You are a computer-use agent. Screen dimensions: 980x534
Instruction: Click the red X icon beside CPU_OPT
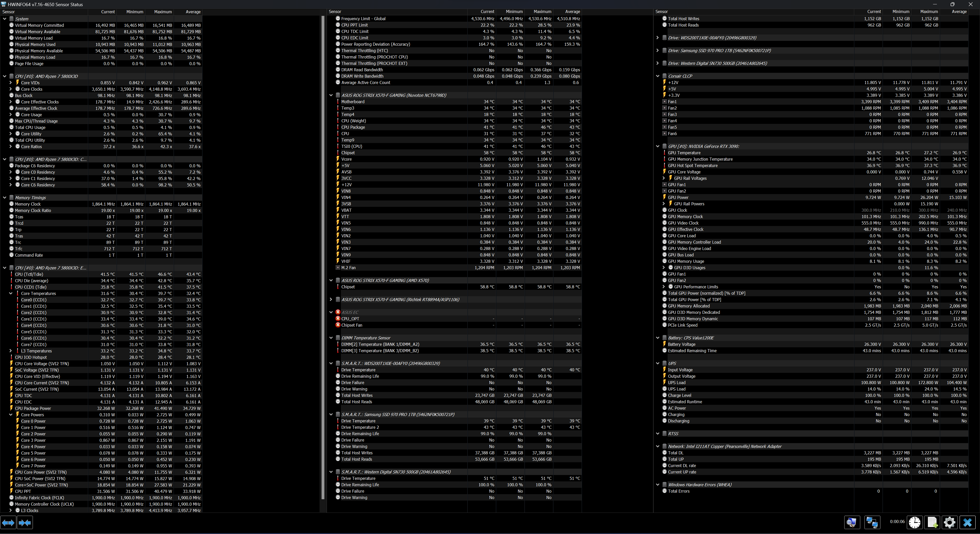[338, 318]
